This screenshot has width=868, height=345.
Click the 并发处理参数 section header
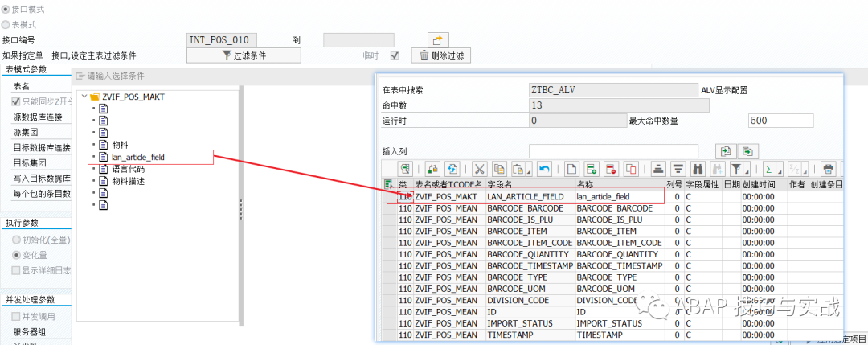coord(31,300)
